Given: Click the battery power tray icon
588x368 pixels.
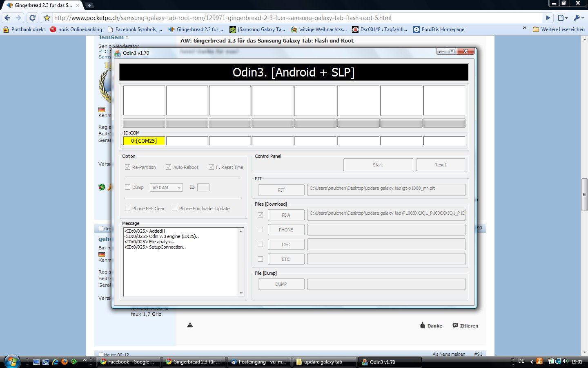Looking at the screenshot, I should click(x=551, y=361).
